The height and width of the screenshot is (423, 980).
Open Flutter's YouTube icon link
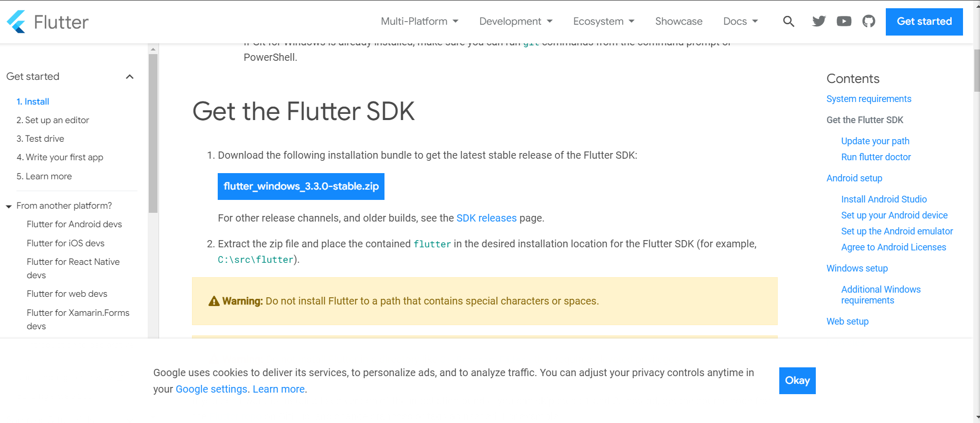coord(844,21)
